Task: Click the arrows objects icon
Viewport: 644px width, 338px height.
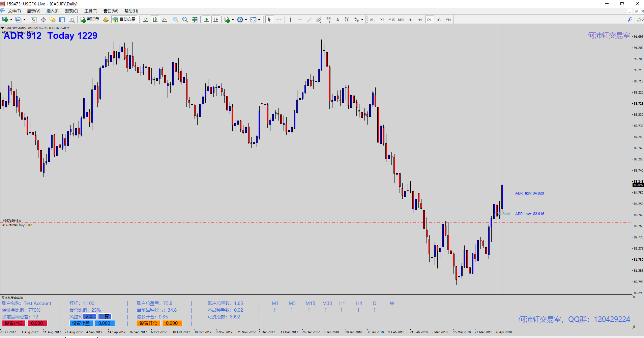Action: 357,20
